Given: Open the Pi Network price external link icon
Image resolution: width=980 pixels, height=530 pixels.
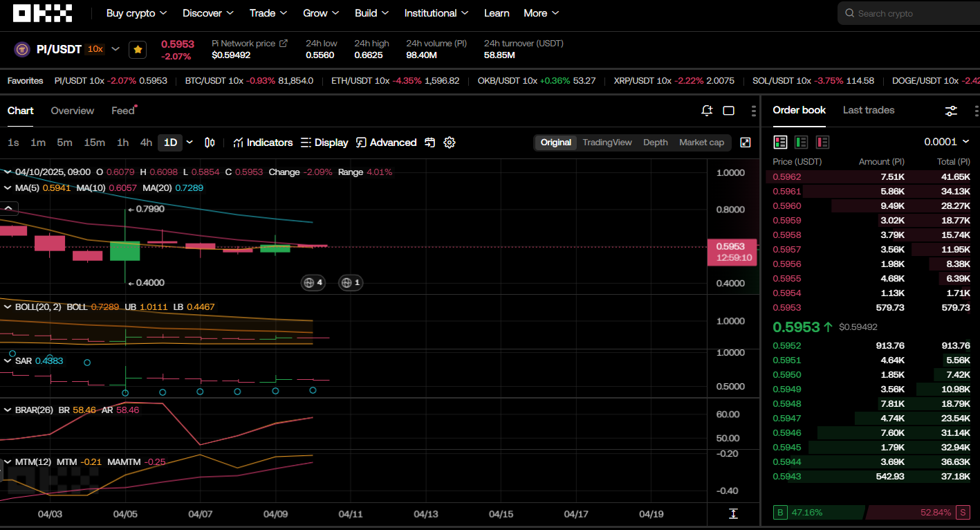Looking at the screenshot, I should 284,43.
